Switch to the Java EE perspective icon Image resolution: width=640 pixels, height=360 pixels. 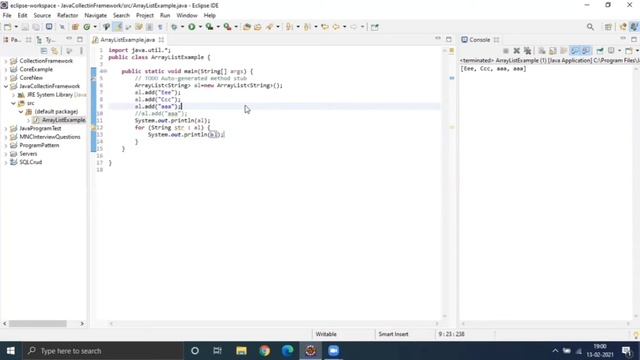point(623,27)
